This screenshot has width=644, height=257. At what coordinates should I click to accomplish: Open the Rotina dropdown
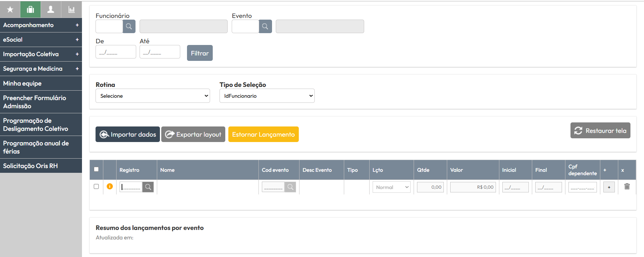pyautogui.click(x=153, y=96)
